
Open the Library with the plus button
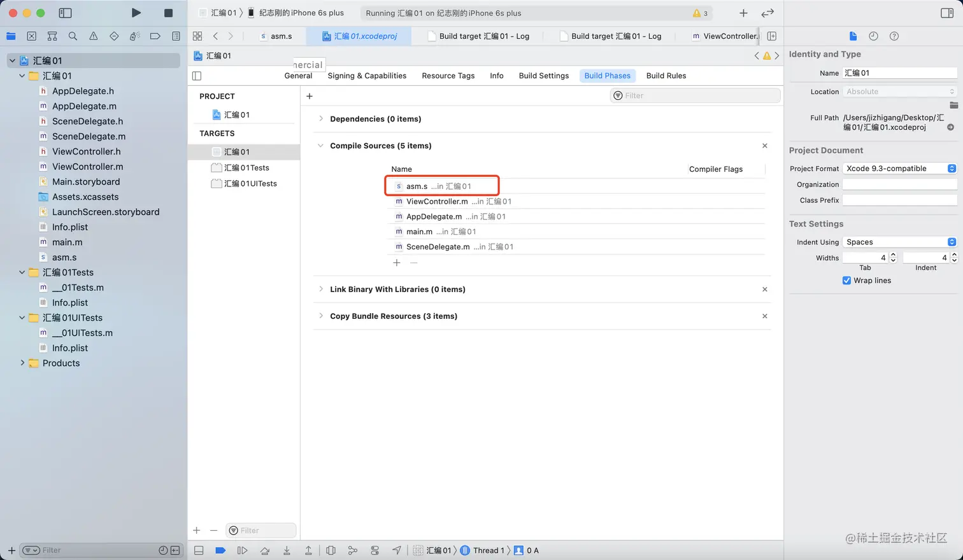point(743,13)
